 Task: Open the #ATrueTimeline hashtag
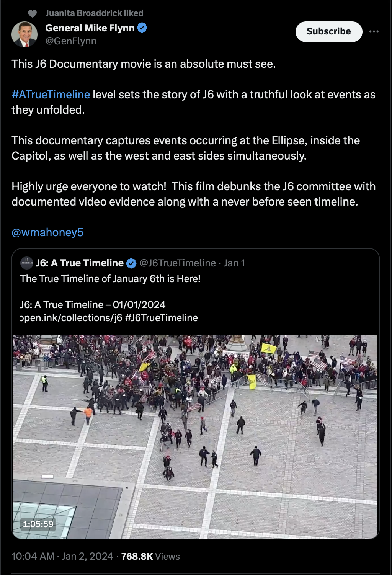[x=51, y=95]
